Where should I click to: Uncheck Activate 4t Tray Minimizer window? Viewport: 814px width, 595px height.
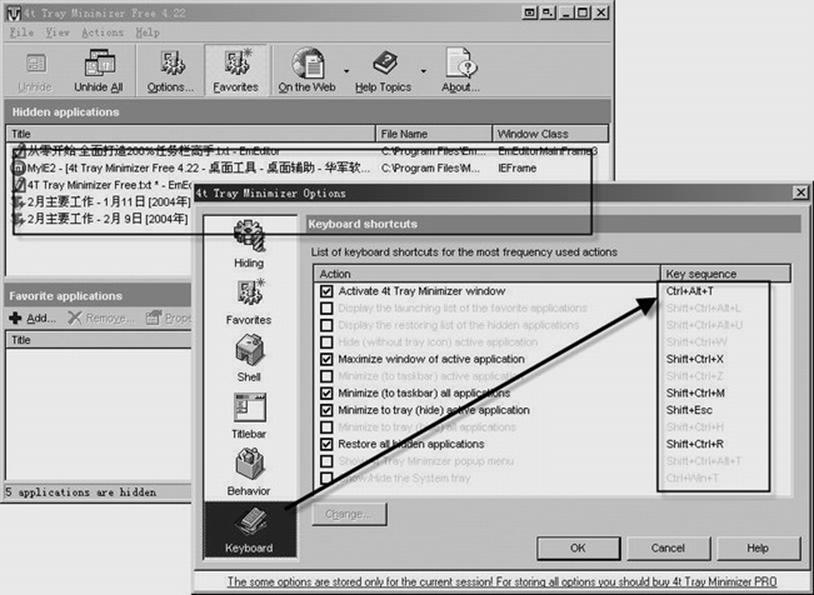point(327,291)
